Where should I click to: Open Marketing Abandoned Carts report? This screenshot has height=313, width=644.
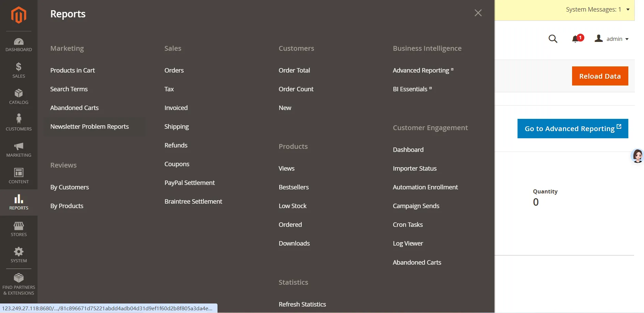[74, 108]
